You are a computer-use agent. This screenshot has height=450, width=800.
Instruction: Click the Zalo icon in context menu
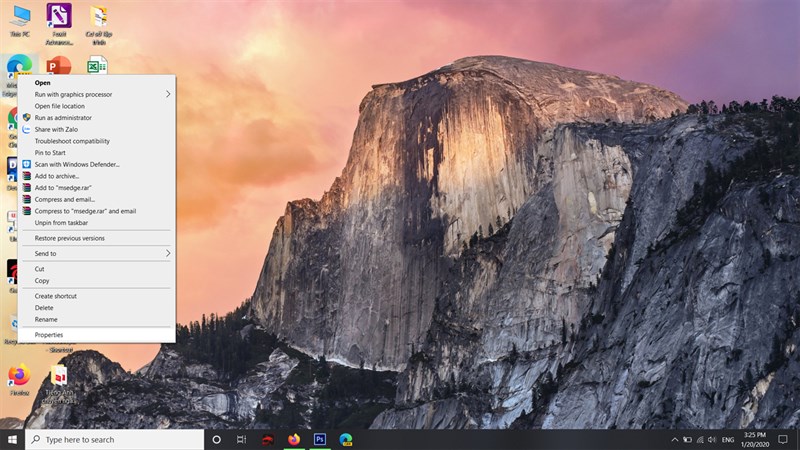tap(27, 130)
